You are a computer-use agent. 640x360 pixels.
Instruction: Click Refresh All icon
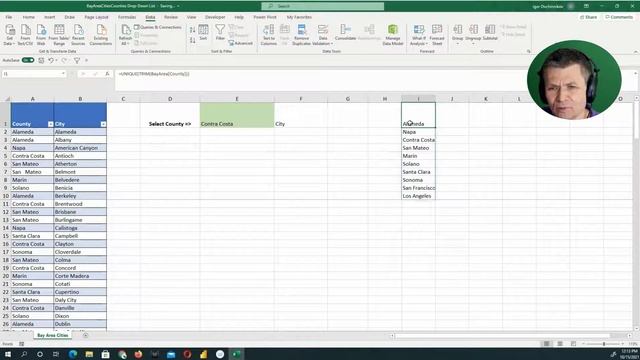[x=125, y=35]
